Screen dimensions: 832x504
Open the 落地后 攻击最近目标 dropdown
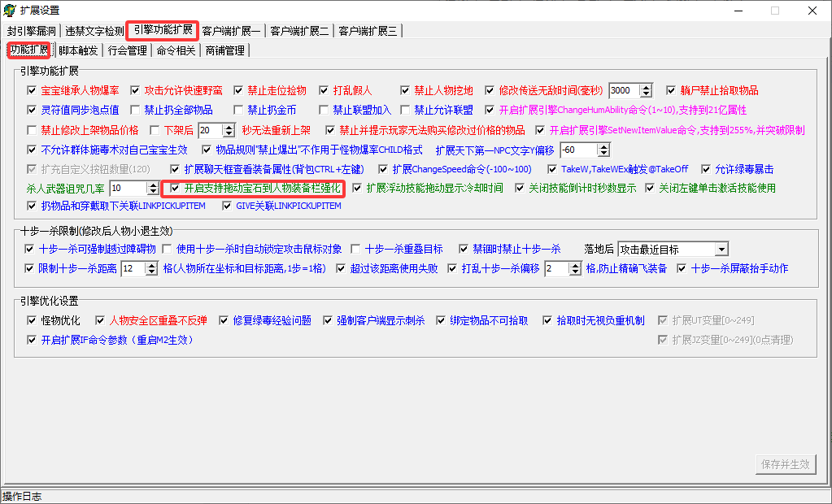click(x=721, y=250)
